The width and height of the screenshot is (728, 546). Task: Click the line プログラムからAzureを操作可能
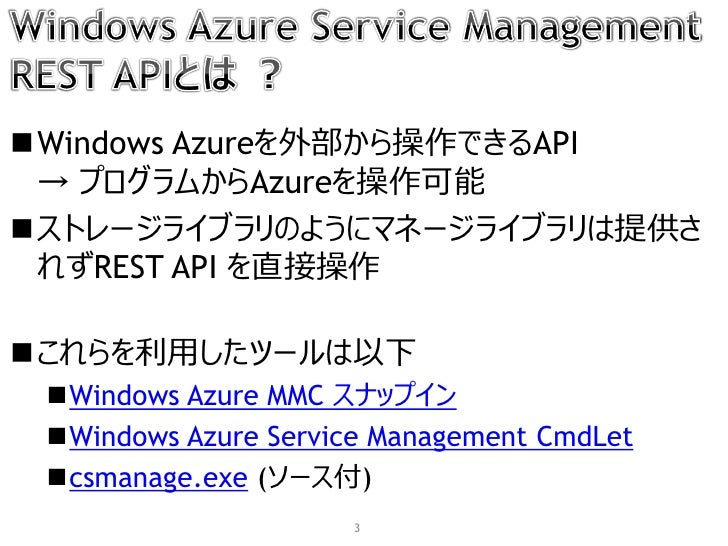click(x=281, y=182)
